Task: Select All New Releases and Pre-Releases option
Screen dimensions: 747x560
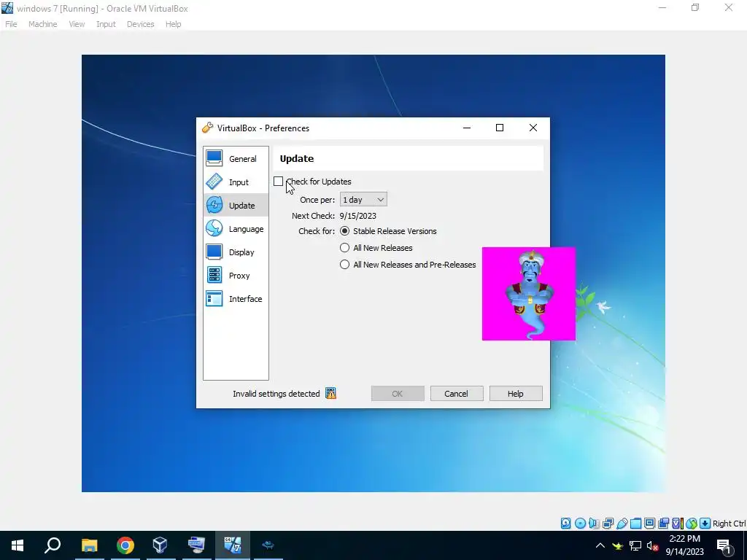Action: coord(344,264)
